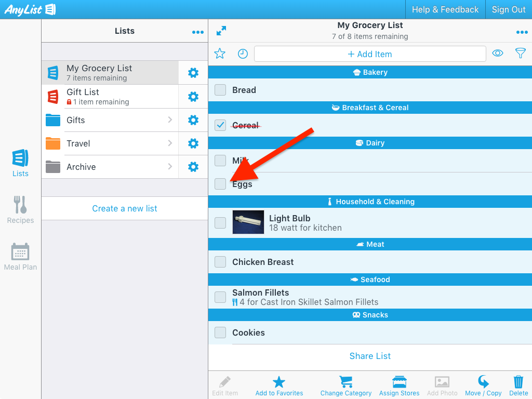This screenshot has width=532, height=399.
Task: Uncheck the crossed-off Cereal item
Action: tap(220, 125)
